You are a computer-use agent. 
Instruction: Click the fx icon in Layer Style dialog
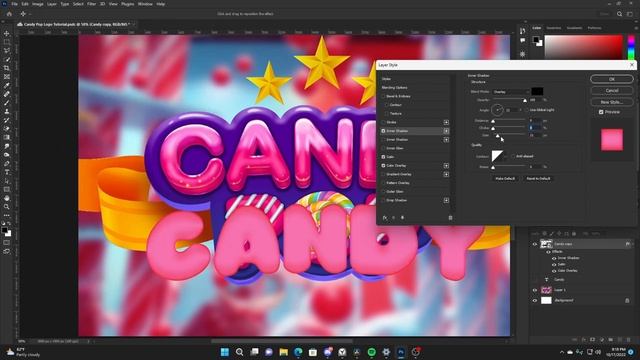(x=384, y=218)
